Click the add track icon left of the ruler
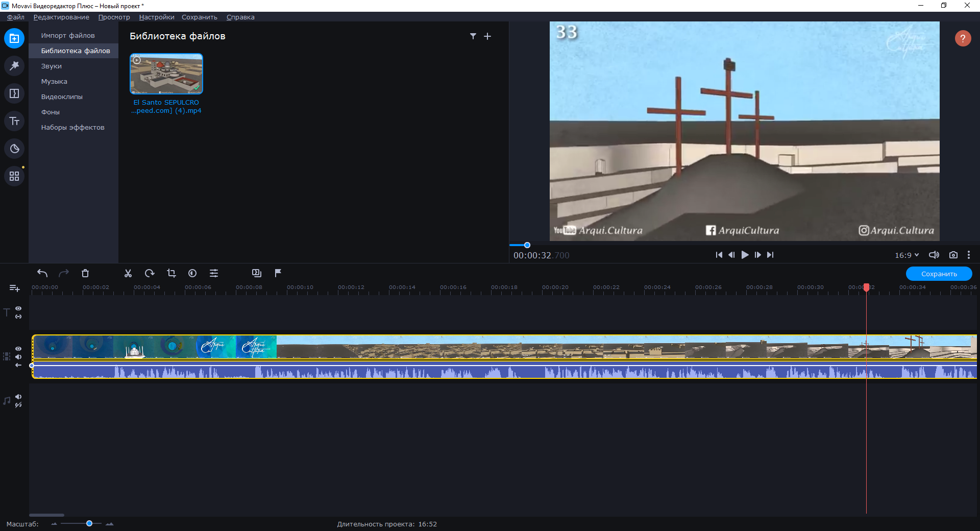The height and width of the screenshot is (531, 980). [15, 288]
